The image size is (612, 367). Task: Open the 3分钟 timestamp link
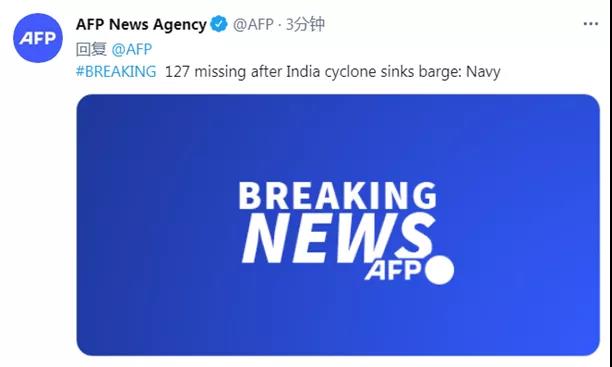[305, 24]
